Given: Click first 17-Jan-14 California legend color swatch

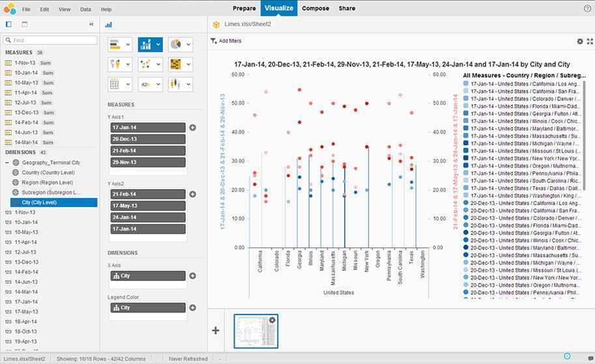Looking at the screenshot, I should click(466, 83).
